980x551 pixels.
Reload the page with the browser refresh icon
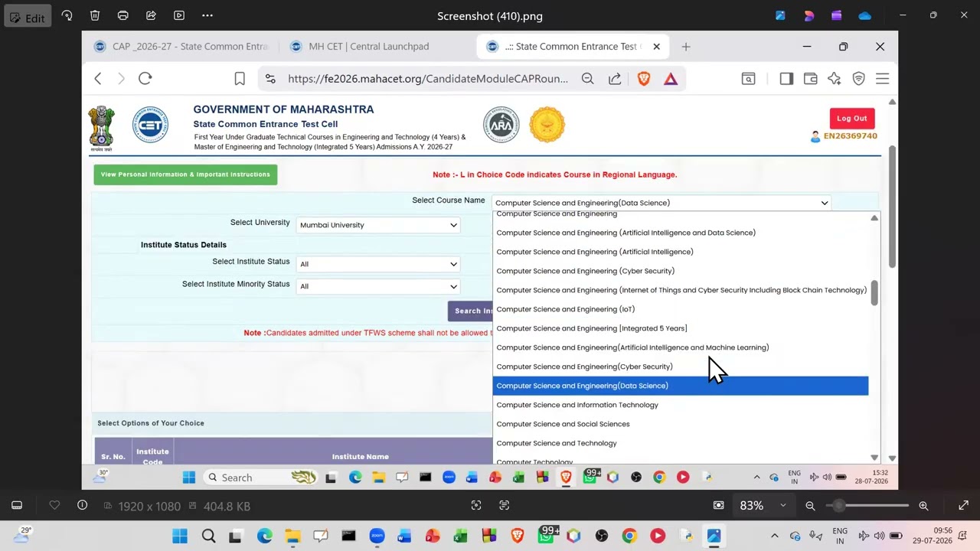145,79
